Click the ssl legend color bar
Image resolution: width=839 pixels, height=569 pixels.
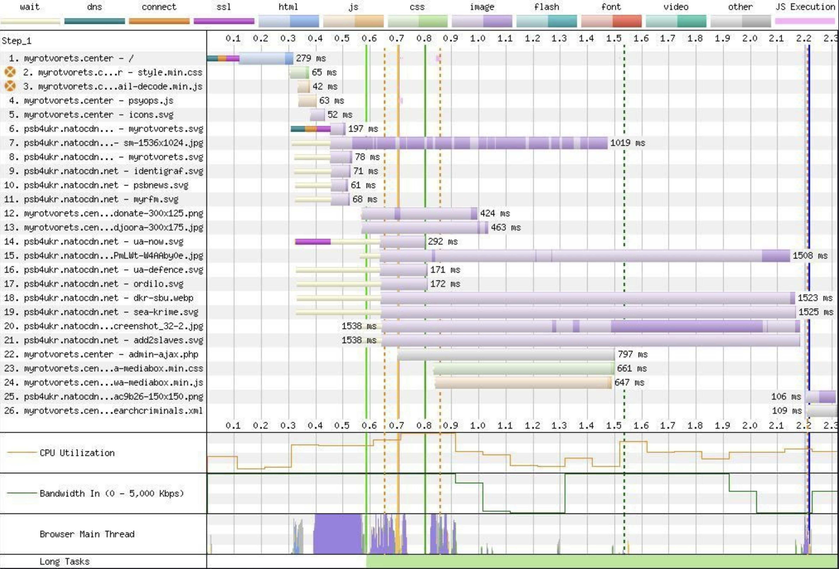(x=224, y=21)
